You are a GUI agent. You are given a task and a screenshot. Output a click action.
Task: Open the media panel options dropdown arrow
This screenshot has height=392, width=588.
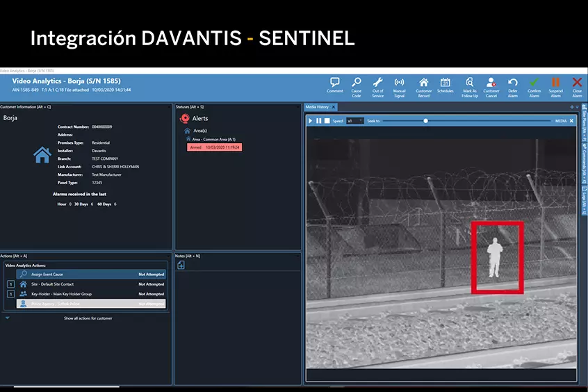tap(578, 107)
